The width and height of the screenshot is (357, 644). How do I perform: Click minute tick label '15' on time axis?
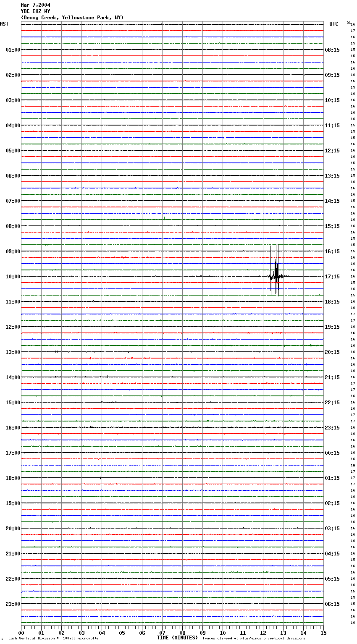pos(323,633)
